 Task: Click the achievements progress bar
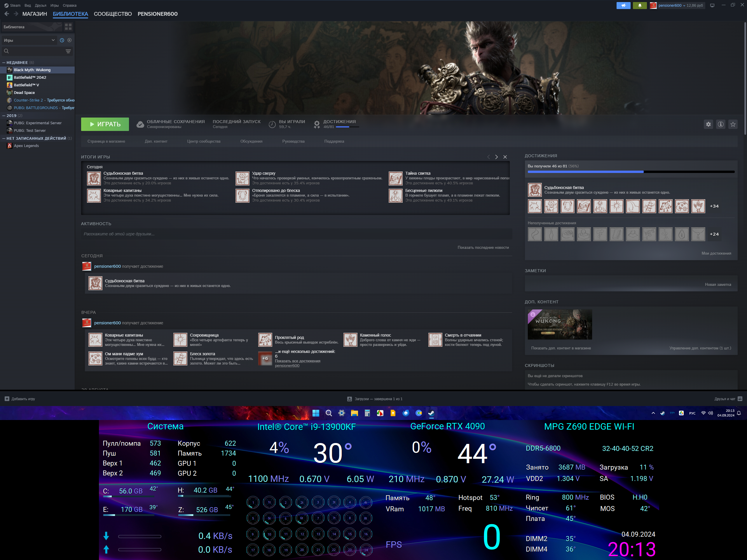click(x=631, y=172)
